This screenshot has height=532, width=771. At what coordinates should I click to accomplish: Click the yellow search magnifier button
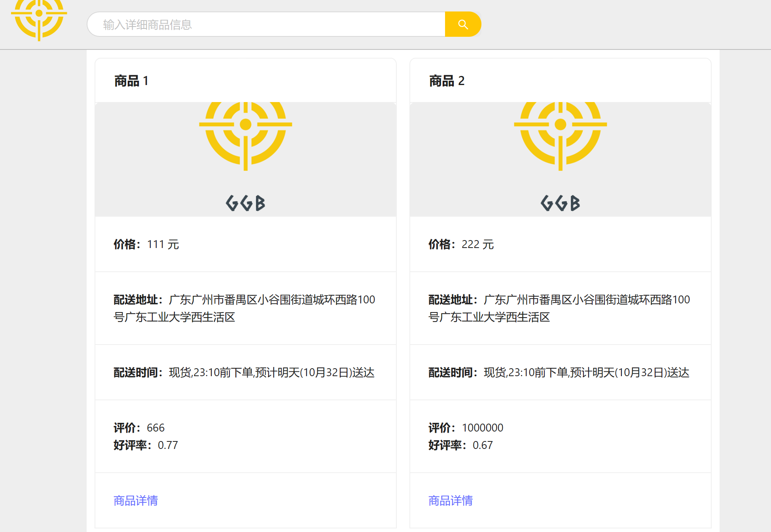pos(462,25)
